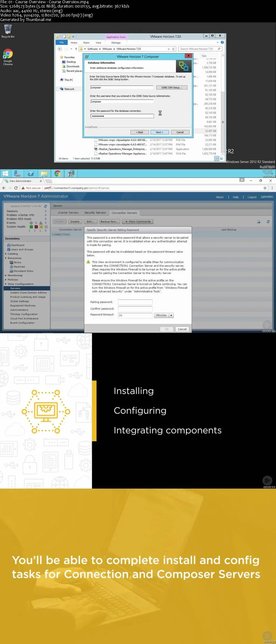This screenshot has width=276, height=644.
Task: Cancel the pairing password dialog
Action: point(182,329)
